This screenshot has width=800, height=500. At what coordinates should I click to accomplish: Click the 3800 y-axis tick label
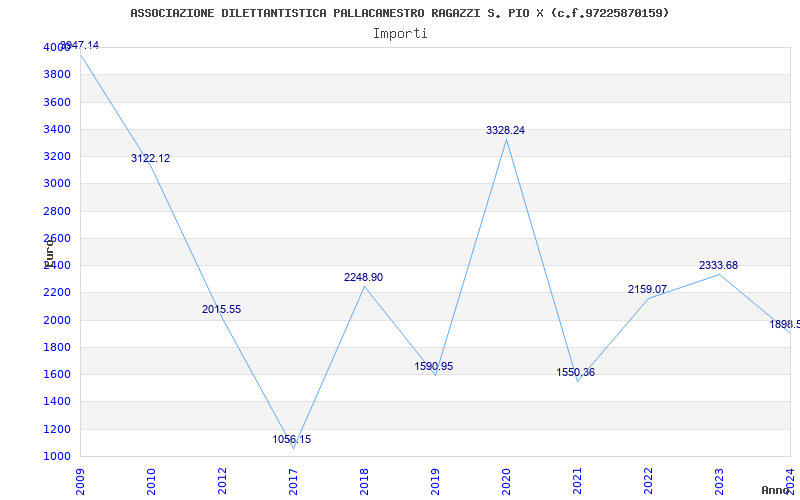click(57, 74)
